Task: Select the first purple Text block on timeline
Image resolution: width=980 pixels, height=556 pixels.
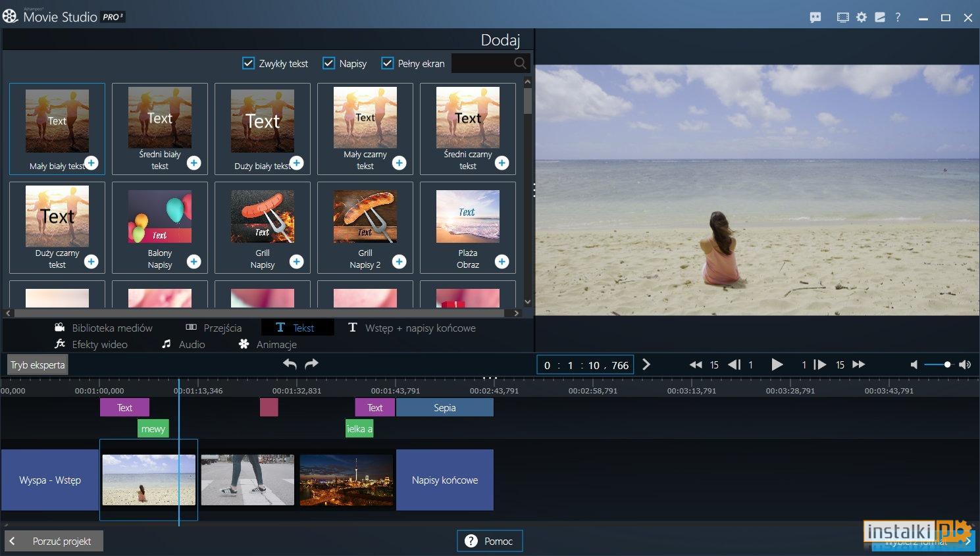Action: [x=124, y=407]
